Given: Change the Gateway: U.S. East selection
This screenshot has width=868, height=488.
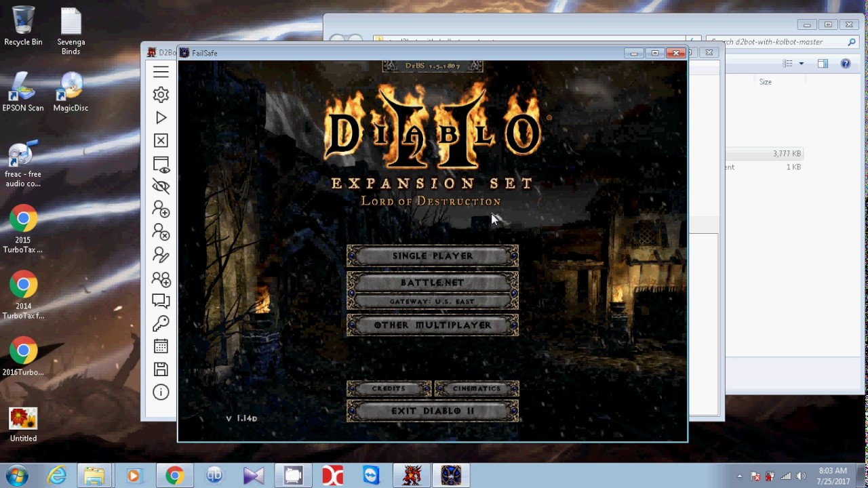Looking at the screenshot, I should pyautogui.click(x=433, y=301).
